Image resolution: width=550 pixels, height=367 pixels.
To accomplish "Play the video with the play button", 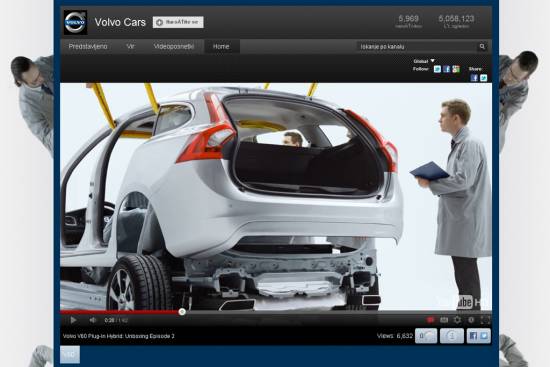I will 73,320.
